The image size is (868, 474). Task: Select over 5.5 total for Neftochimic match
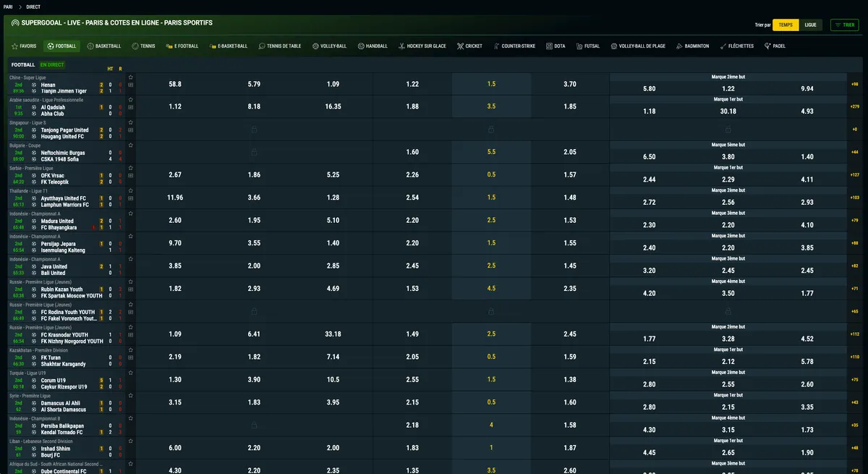coord(491,152)
